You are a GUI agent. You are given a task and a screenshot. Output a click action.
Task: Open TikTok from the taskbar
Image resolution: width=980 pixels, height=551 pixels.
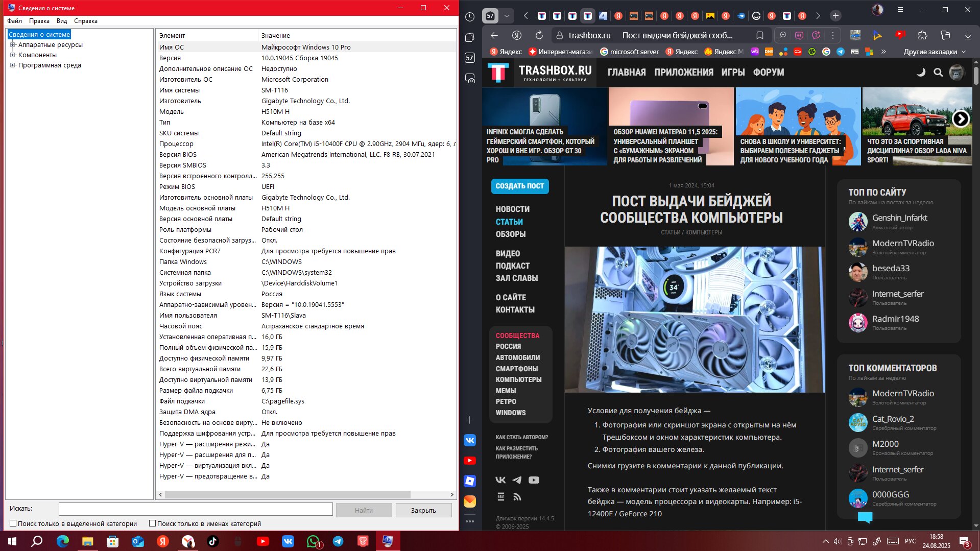pos(213,541)
